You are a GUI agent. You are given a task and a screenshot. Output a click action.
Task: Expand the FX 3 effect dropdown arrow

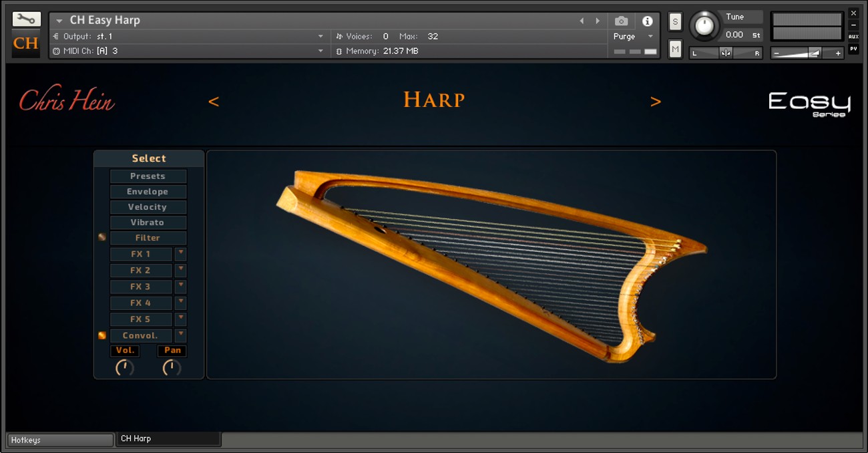click(x=180, y=287)
